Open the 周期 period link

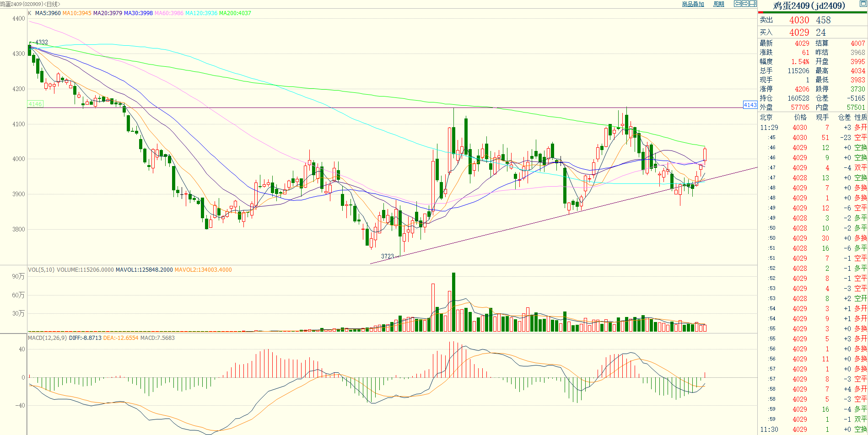[x=719, y=4]
